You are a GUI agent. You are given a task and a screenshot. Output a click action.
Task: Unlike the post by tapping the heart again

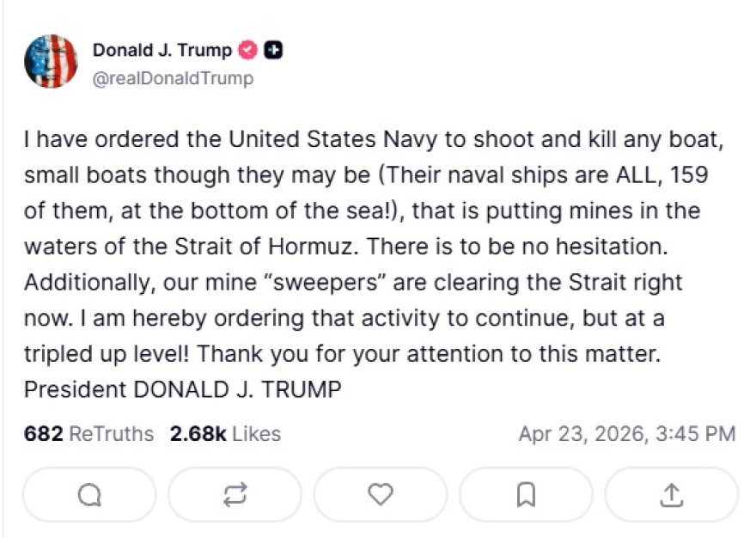coord(380,494)
